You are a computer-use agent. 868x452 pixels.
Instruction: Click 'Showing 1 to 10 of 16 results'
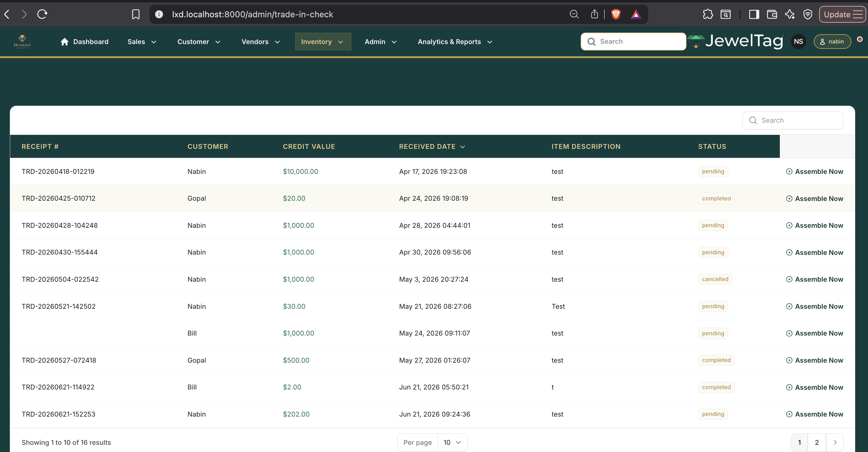66,442
